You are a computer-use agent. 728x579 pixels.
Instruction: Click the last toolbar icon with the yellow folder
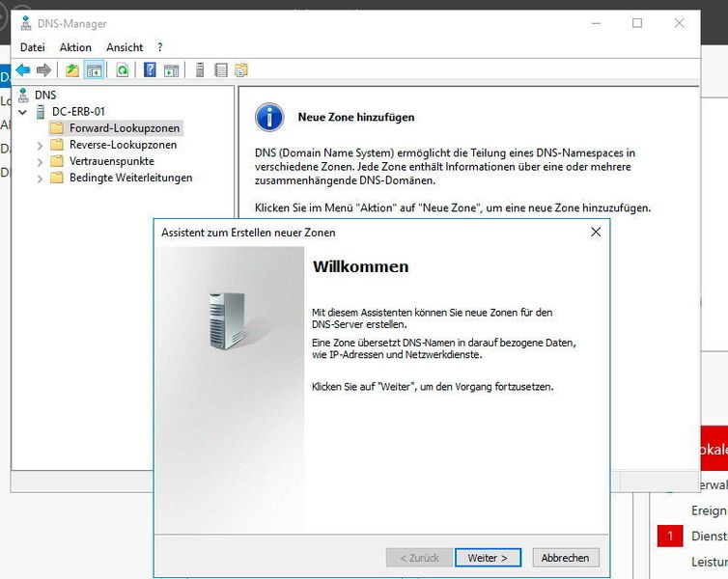pyautogui.click(x=241, y=69)
